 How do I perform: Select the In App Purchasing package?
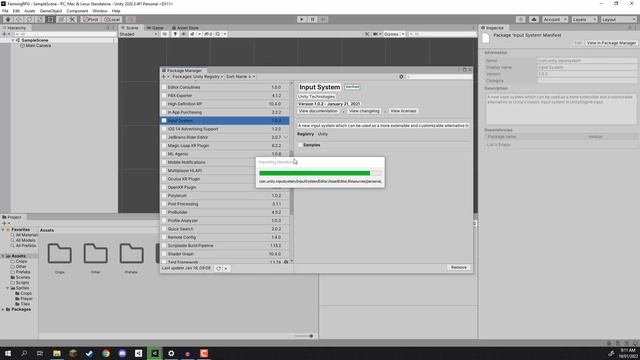tap(225, 112)
